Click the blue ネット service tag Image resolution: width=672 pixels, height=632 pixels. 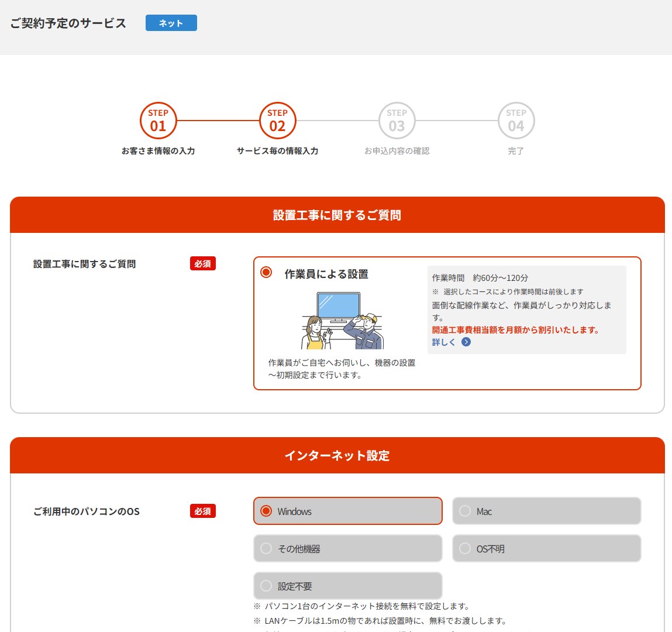pyautogui.click(x=171, y=23)
